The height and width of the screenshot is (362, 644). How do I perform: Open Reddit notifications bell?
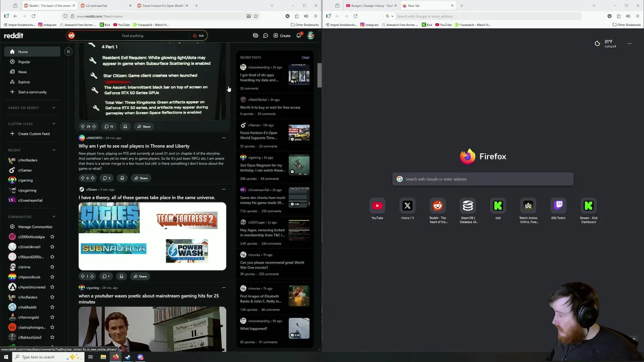pyautogui.click(x=298, y=36)
